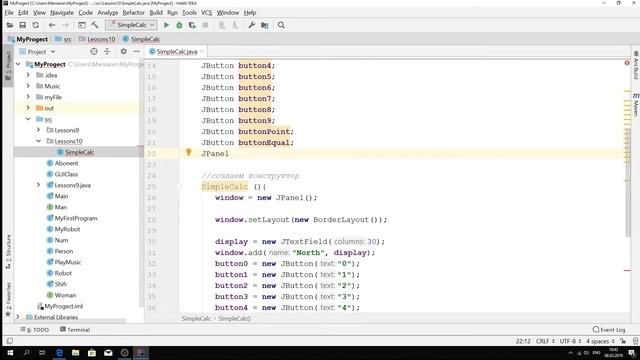
Task: Start the Debug bug icon
Action: pos(179,25)
